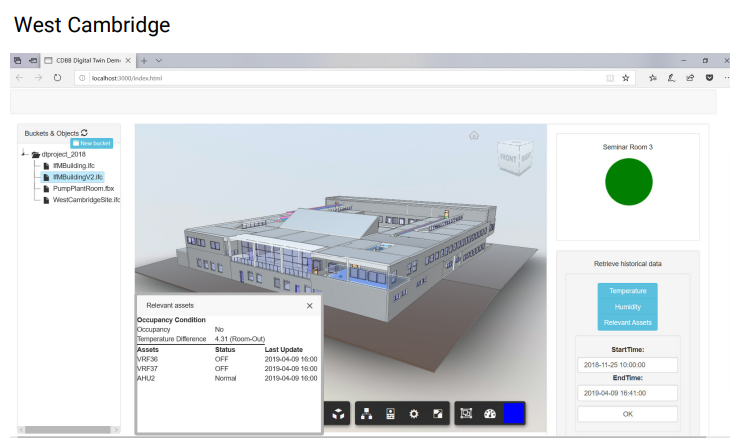Click the selection box toolbar icon
Image resolution: width=730 pixels, height=438 pixels.
tap(465, 413)
